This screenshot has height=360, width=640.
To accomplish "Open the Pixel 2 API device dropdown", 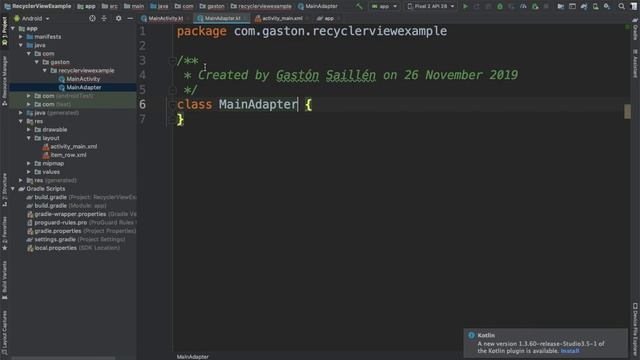I will [x=431, y=6].
